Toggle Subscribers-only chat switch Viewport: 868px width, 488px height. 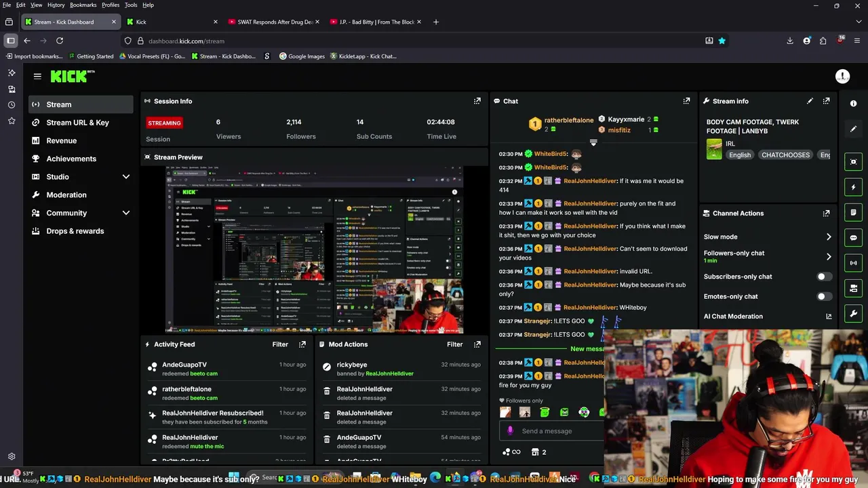pos(823,277)
